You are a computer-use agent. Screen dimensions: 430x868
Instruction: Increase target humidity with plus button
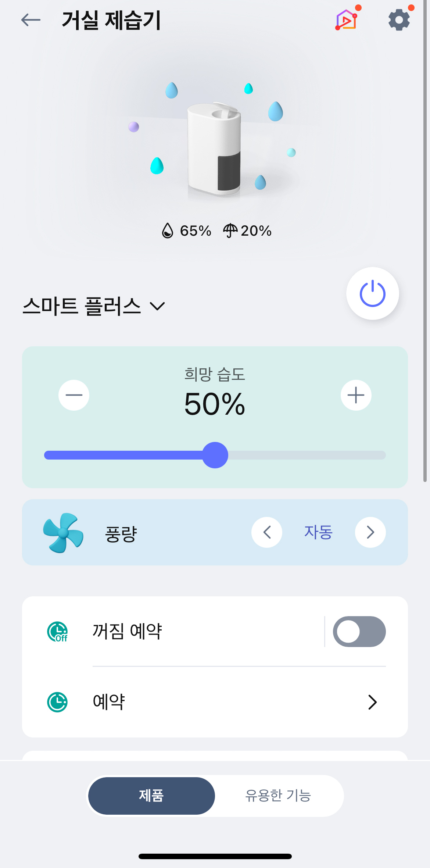(x=356, y=395)
